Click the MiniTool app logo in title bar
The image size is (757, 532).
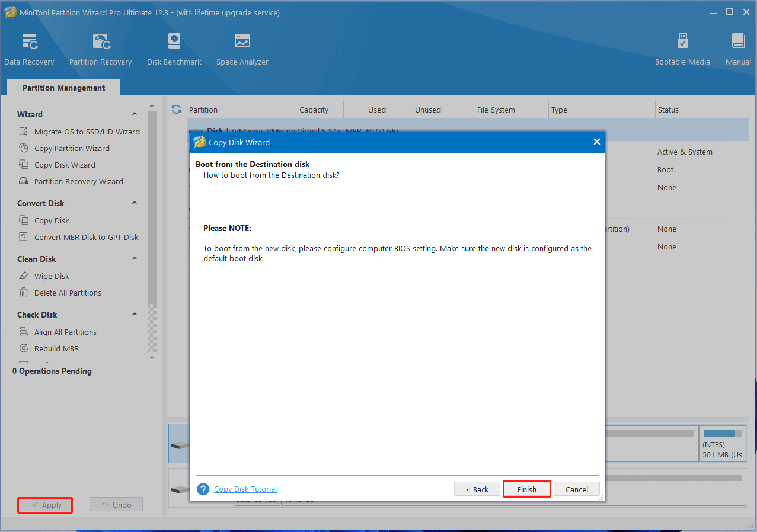pyautogui.click(x=10, y=12)
